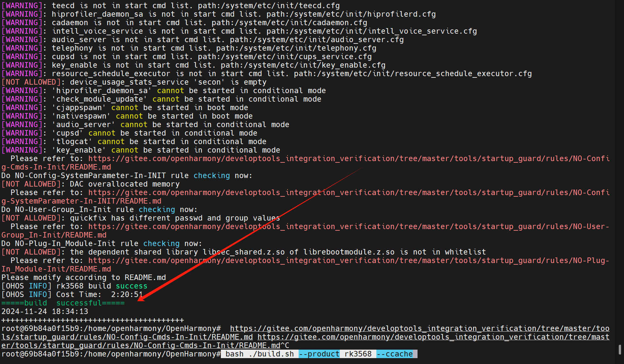Viewport: 624px width, 364px height.
Task: Click the terminal scrollbar thumb
Action: (x=620, y=349)
